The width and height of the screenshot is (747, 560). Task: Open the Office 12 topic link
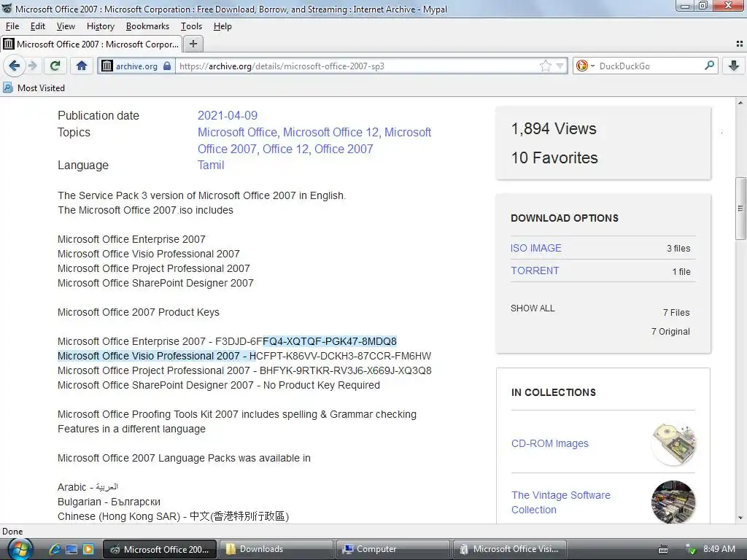tap(285, 149)
